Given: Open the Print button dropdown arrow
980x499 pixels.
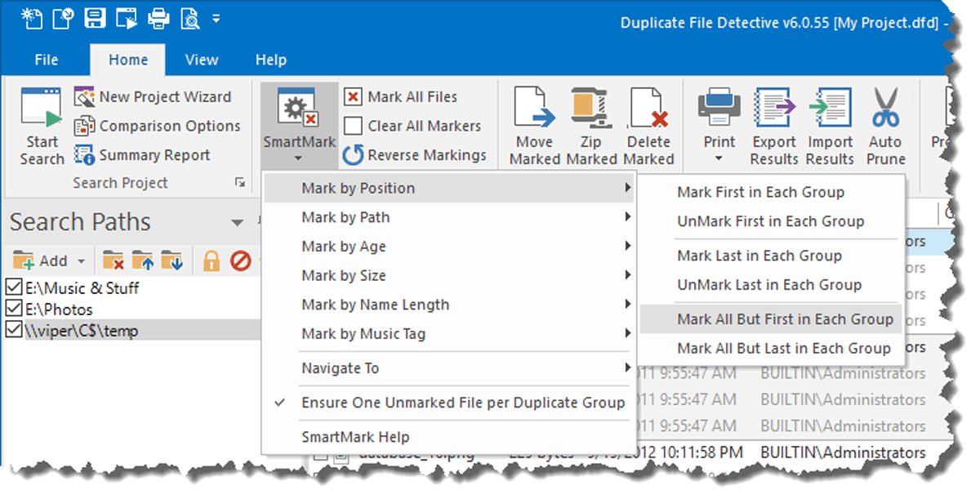Looking at the screenshot, I should (x=719, y=158).
